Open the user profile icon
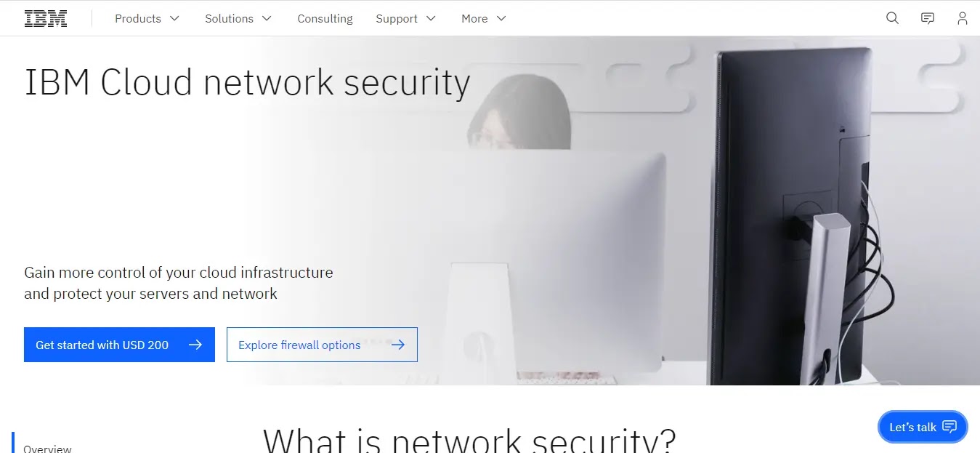Viewport: 980px width, 453px height. (963, 18)
